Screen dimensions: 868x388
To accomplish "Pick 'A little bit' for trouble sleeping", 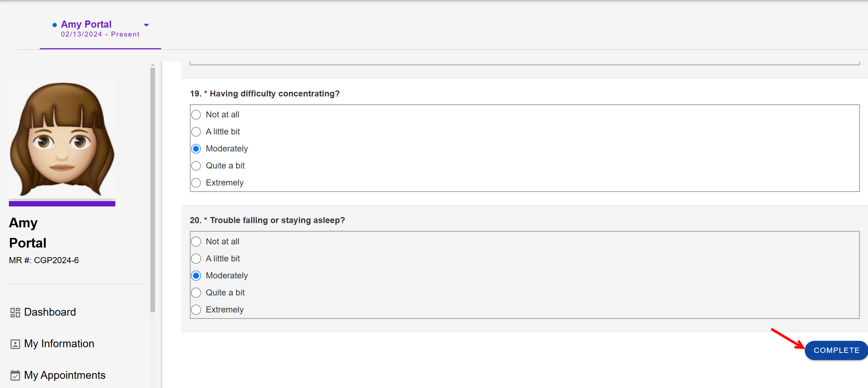I will [196, 259].
